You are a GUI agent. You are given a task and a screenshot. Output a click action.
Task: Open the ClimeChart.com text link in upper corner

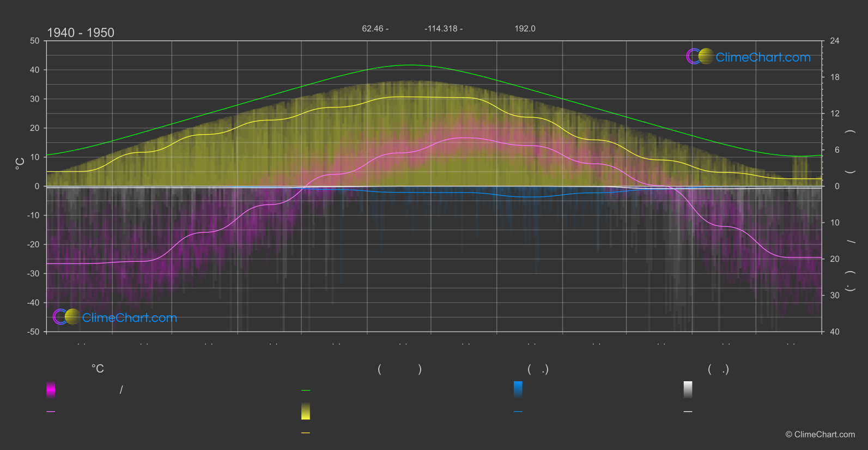tap(763, 57)
